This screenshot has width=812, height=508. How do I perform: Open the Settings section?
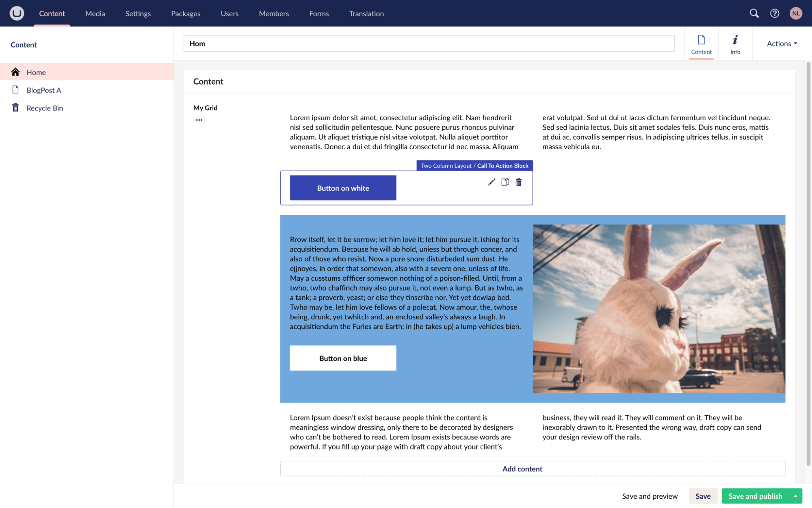pyautogui.click(x=138, y=13)
